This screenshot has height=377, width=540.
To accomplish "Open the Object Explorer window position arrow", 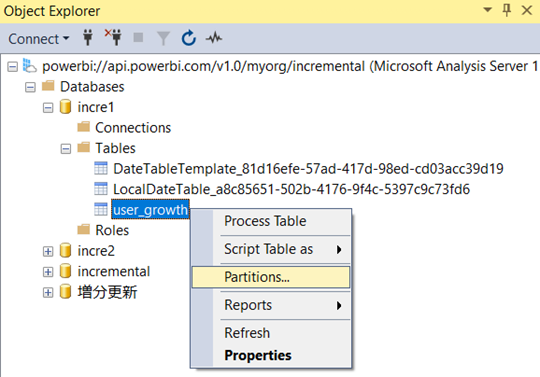I will click(487, 10).
